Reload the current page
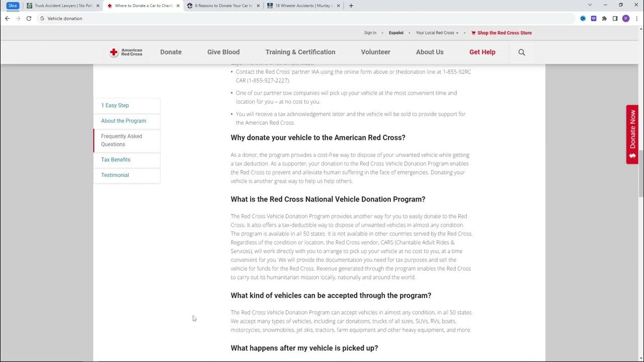Viewport: 644px width, 362px height. (x=29, y=19)
